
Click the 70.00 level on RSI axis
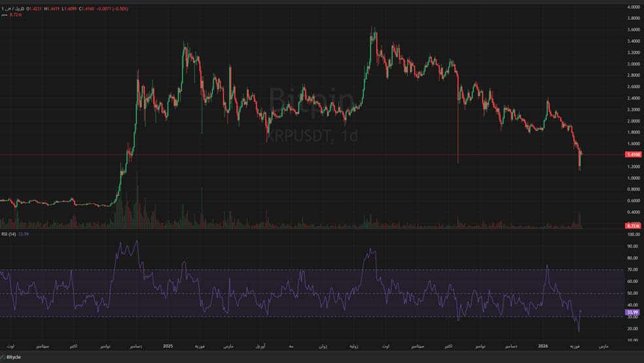pos(633,269)
